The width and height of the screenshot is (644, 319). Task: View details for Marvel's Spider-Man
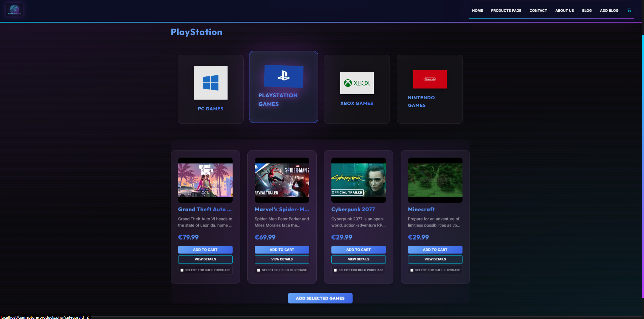[x=282, y=259]
